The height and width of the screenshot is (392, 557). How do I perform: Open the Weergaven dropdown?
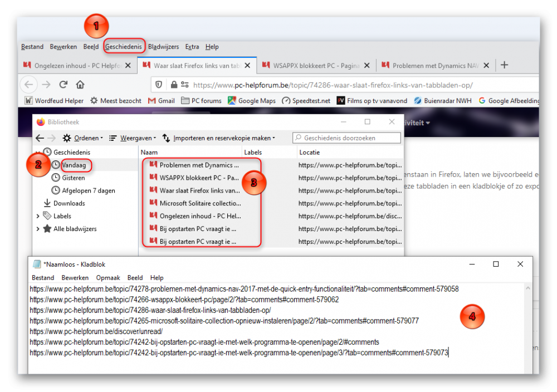click(133, 138)
